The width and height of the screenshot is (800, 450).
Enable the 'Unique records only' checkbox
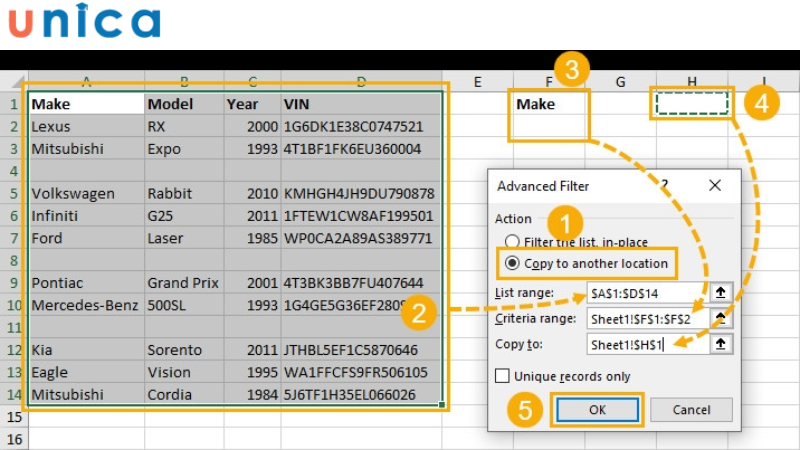coord(504,376)
